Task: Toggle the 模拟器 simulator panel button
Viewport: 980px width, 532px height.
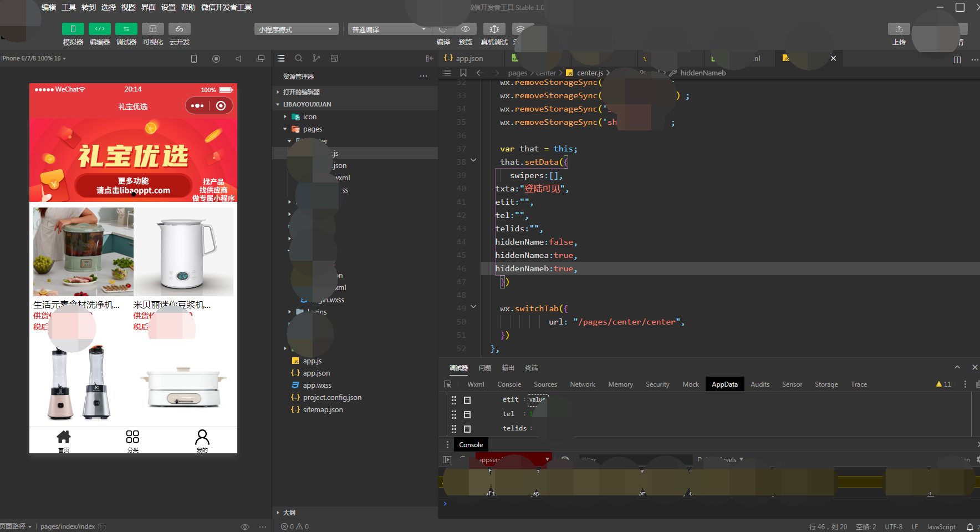Action: coord(73,29)
